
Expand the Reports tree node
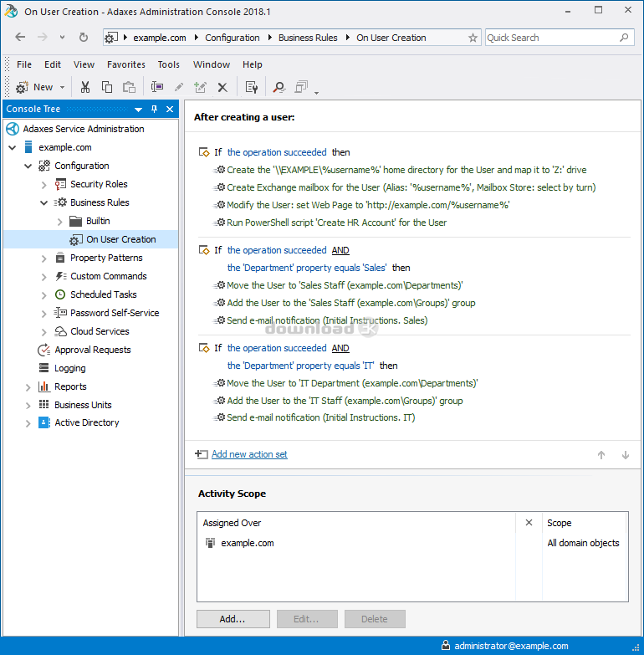pos(28,387)
